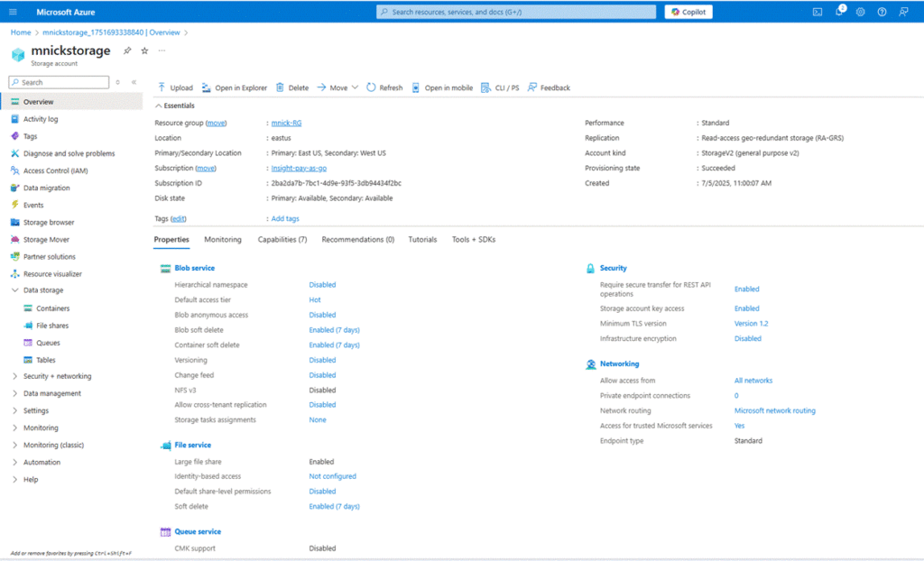This screenshot has width=924, height=561.
Task: Open portal settings gear icon
Action: pos(860,12)
